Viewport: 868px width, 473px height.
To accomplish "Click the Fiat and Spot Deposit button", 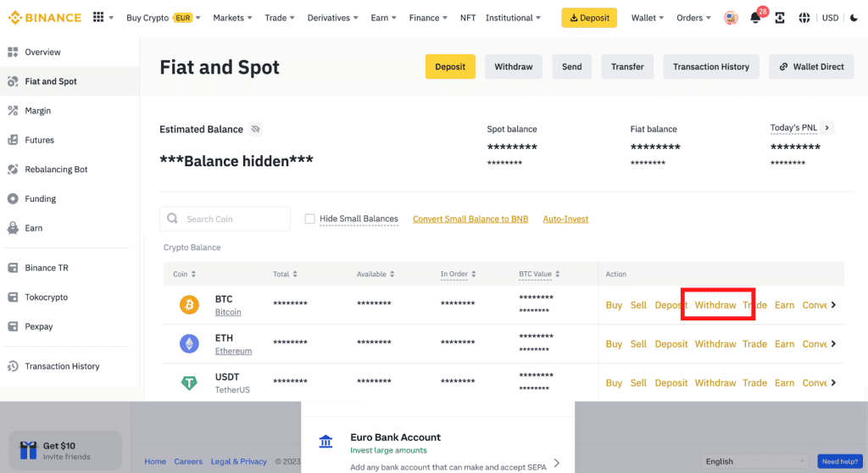I will [450, 66].
